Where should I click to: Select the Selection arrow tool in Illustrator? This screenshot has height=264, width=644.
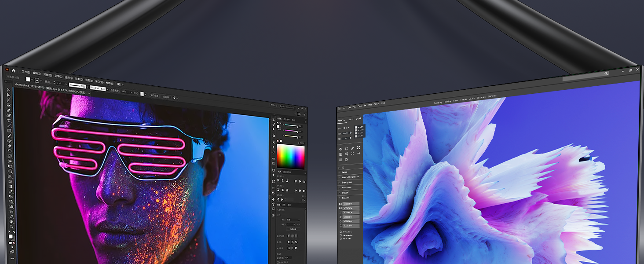pyautogui.click(x=8, y=90)
